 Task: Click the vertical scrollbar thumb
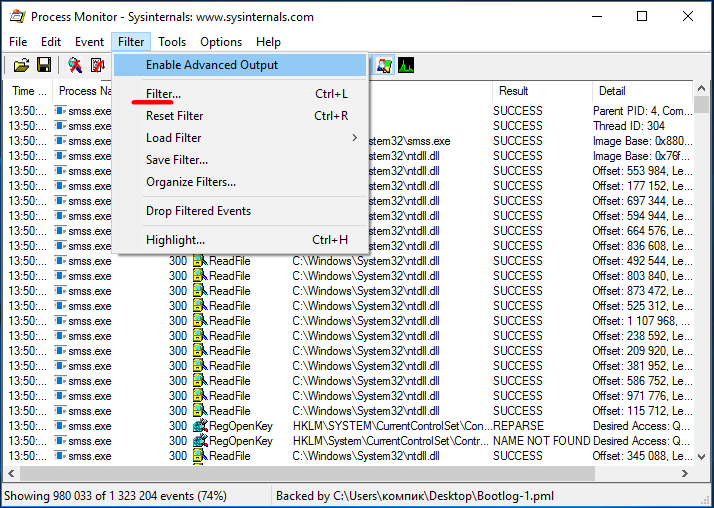(702, 104)
